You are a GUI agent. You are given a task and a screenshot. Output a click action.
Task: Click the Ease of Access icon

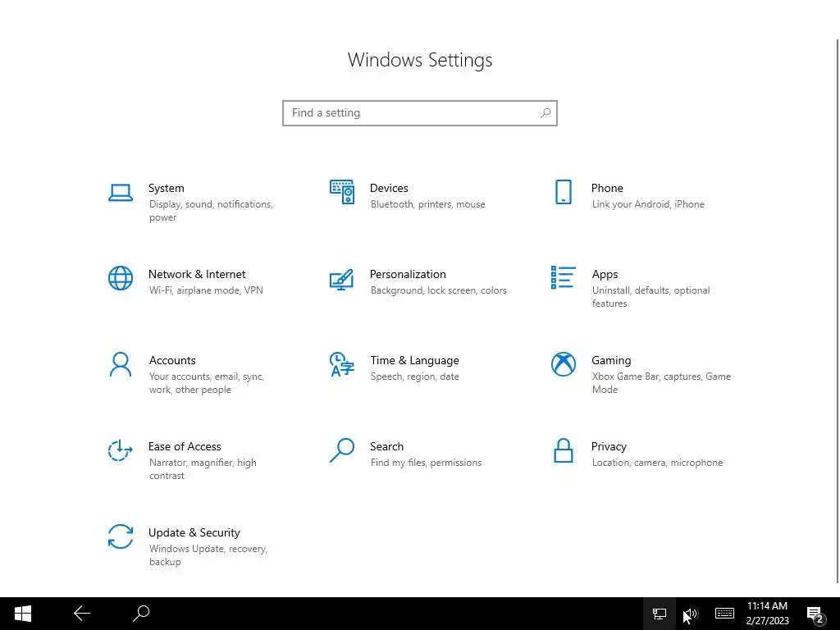tap(121, 450)
